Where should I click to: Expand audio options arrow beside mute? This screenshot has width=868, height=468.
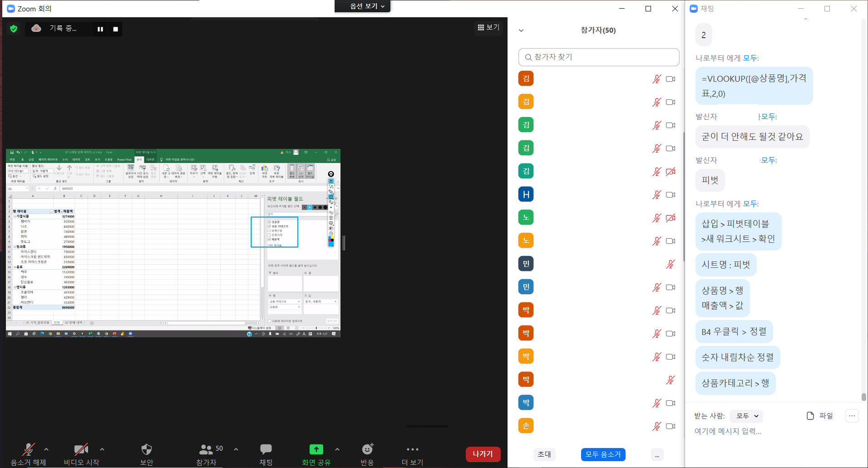click(46, 449)
